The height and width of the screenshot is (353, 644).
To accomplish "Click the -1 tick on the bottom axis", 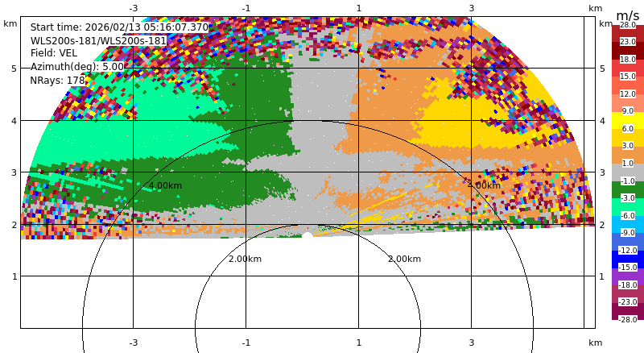I will tap(246, 343).
